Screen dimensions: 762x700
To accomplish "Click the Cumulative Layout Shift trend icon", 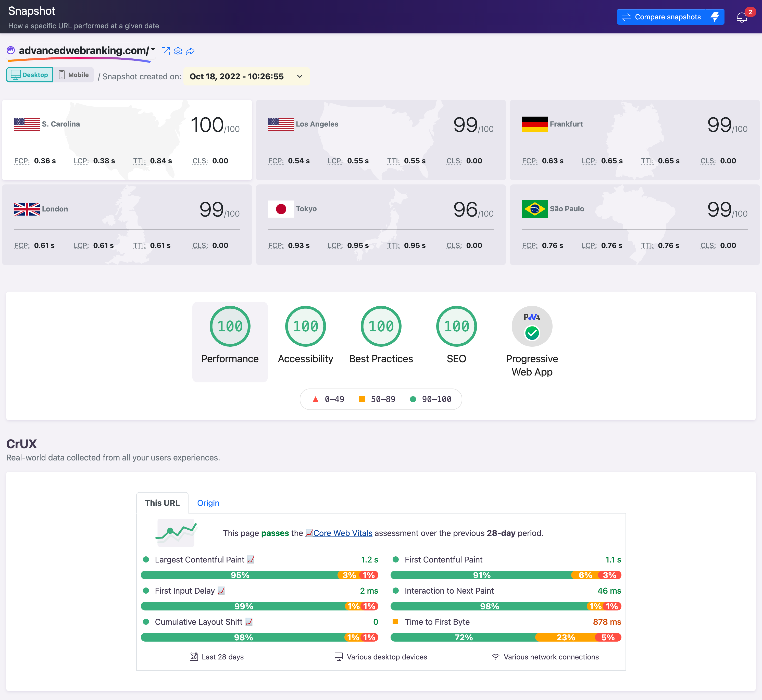I will (x=248, y=622).
